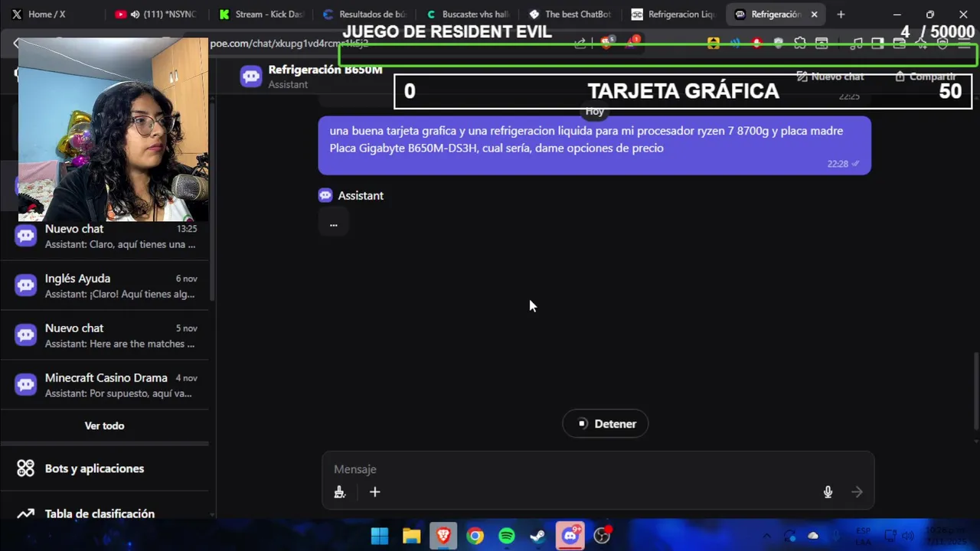The width and height of the screenshot is (980, 551).
Task: Click user message about tarjeta grafica
Action: [x=594, y=145]
